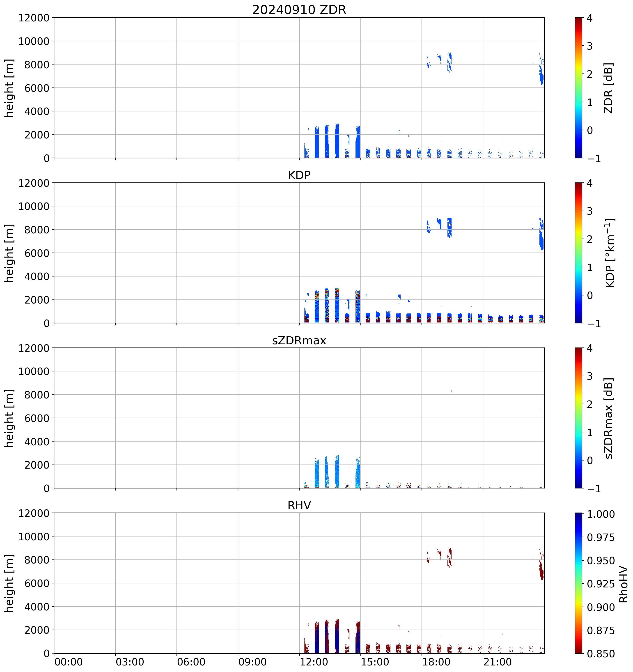The image size is (633, 672).
Task: Click the ZDR colorbar gradient strip
Action: [579, 88]
